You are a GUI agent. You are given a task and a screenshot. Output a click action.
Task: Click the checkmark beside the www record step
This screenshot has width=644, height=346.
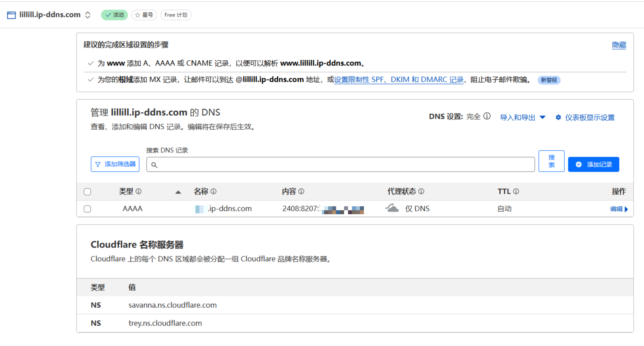[x=91, y=63]
